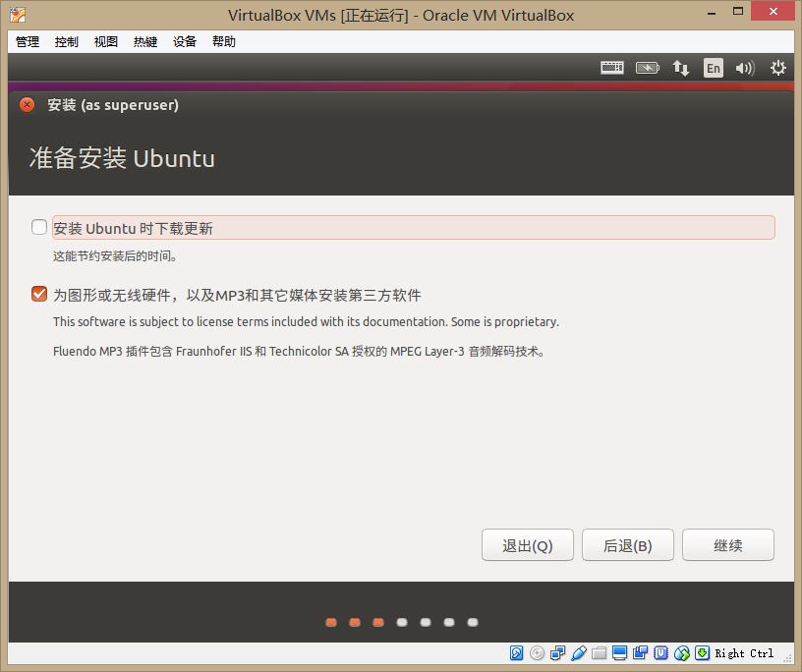Screen dimensions: 802x672
Task: Open the En input method indicator
Action: click(714, 68)
